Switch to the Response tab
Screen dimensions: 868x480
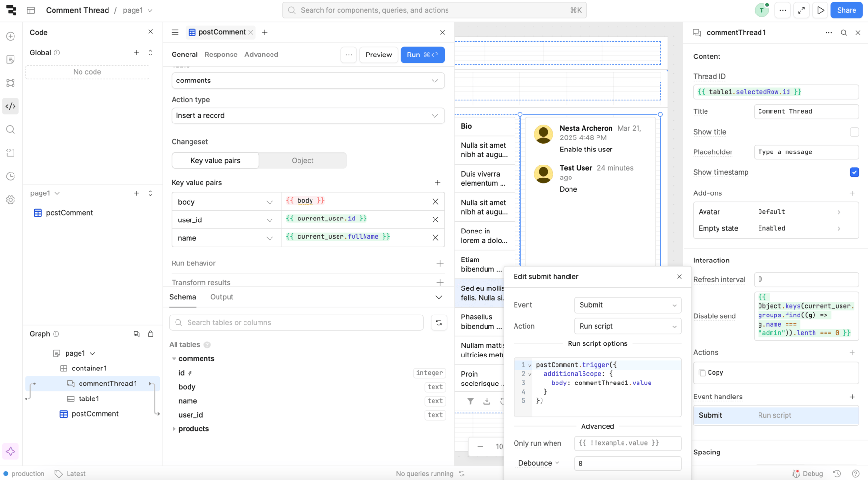221,55
